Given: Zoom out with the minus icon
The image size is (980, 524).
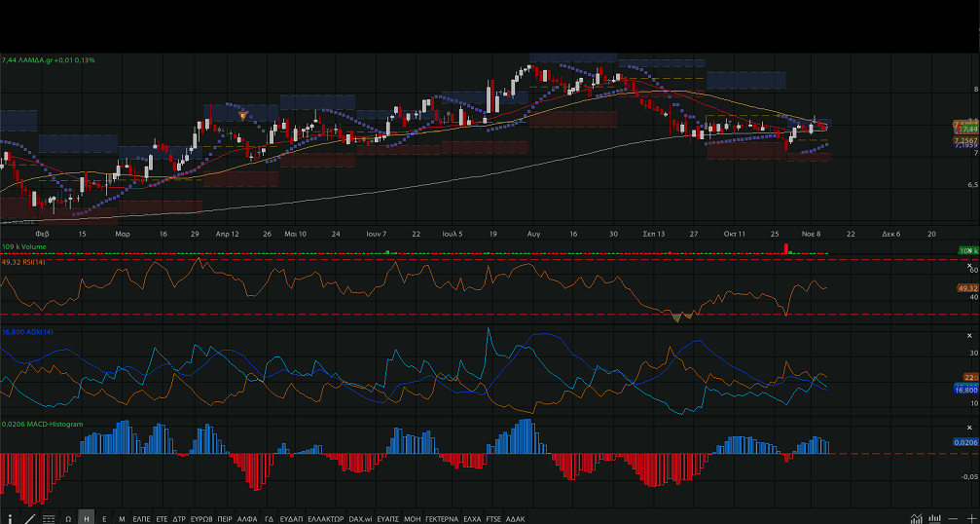Looking at the screenshot, I should pyautogui.click(x=953, y=518).
